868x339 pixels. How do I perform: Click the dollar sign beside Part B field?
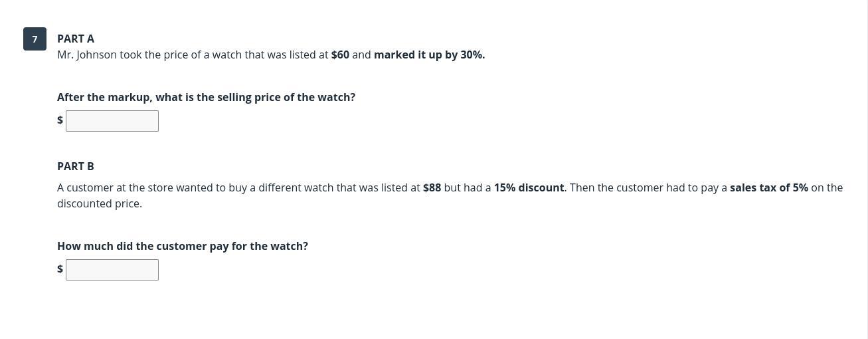click(60, 269)
